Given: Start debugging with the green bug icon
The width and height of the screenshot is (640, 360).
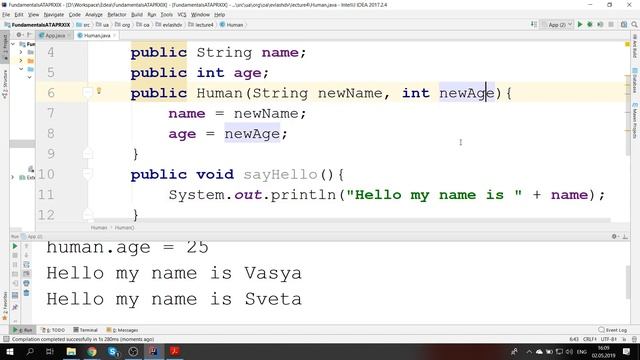Looking at the screenshot, I should (590, 24).
